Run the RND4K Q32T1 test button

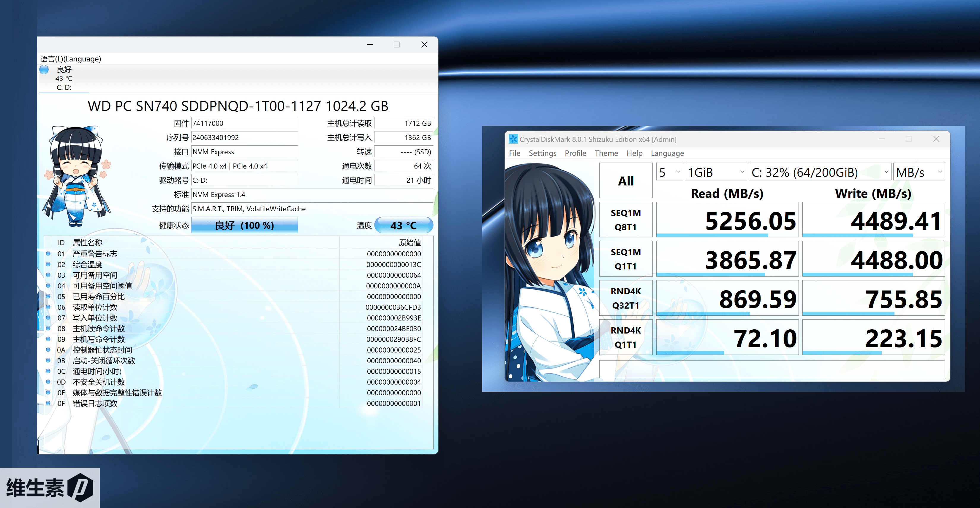click(x=625, y=298)
